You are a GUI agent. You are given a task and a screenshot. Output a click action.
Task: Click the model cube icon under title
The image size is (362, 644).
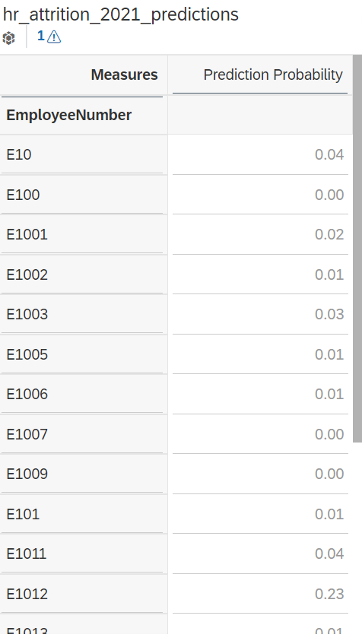pyautogui.click(x=8, y=38)
